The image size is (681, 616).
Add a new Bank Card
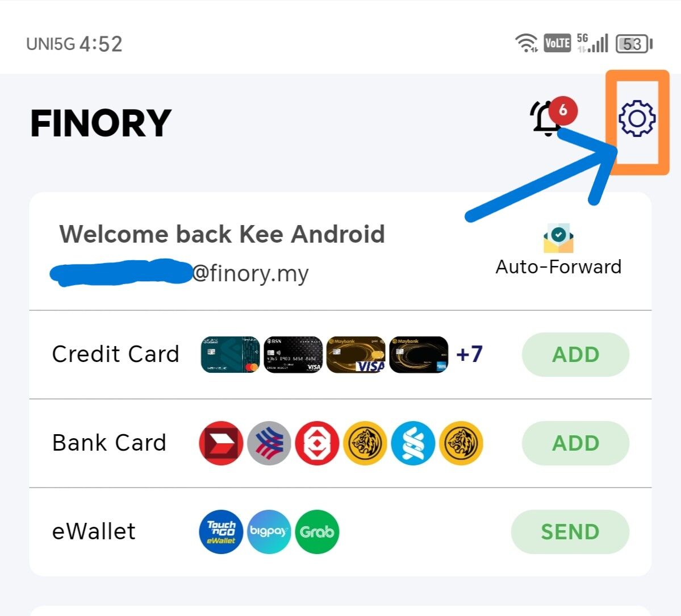pos(575,443)
